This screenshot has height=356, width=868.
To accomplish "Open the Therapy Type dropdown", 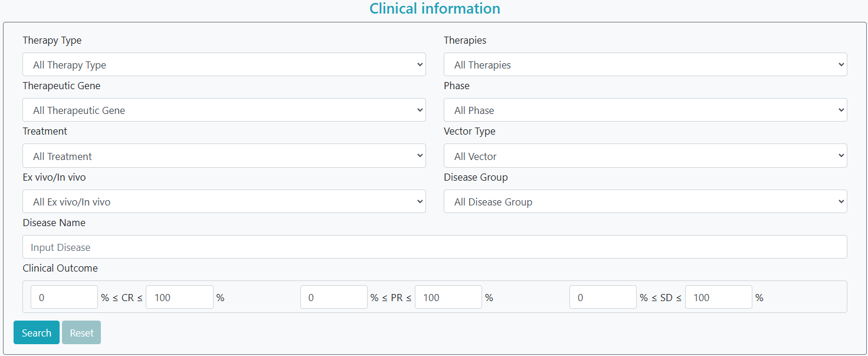I will coord(224,64).
